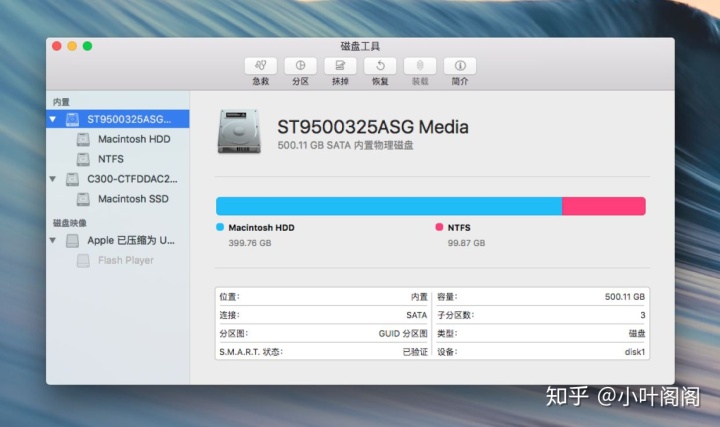Open the Partition (分区) toolbar button
The image size is (720, 427).
click(300, 66)
